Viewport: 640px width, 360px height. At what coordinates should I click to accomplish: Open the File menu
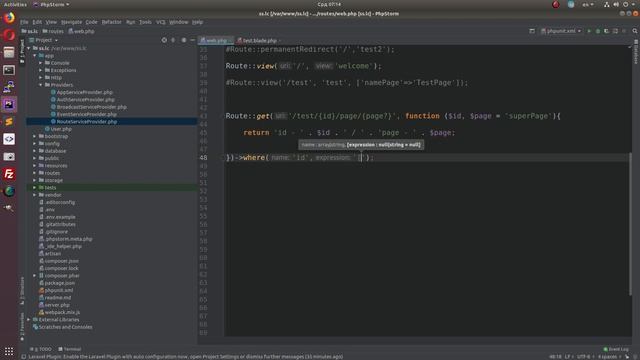(x=24, y=22)
